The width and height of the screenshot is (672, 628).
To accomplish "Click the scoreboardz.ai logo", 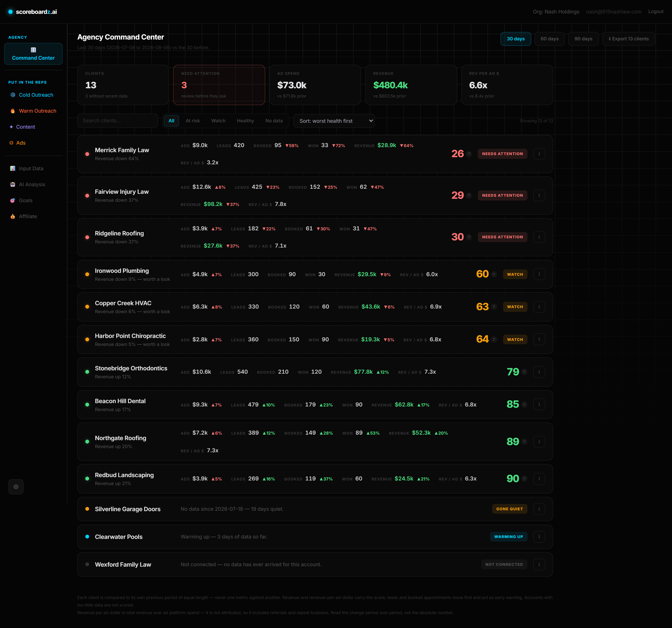I will point(32,12).
